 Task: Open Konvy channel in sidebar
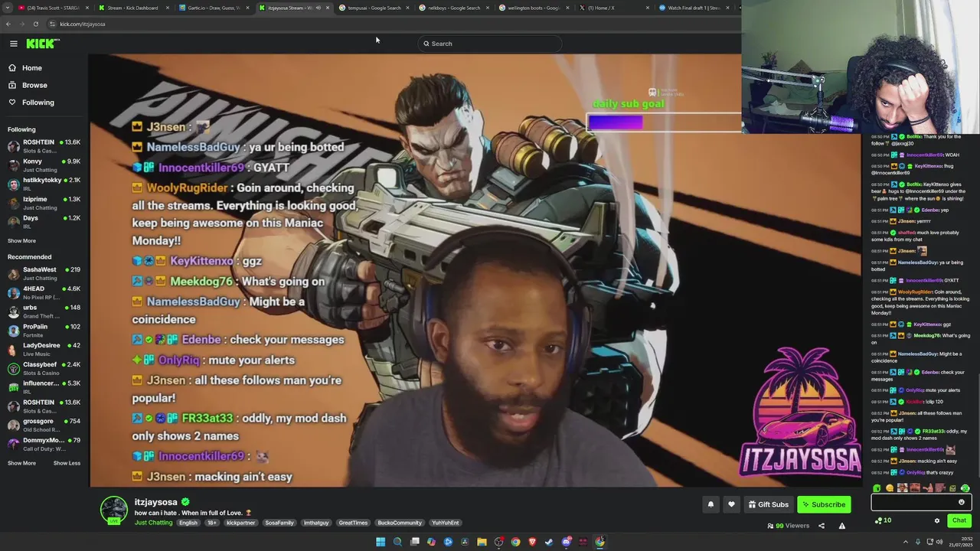coord(44,165)
